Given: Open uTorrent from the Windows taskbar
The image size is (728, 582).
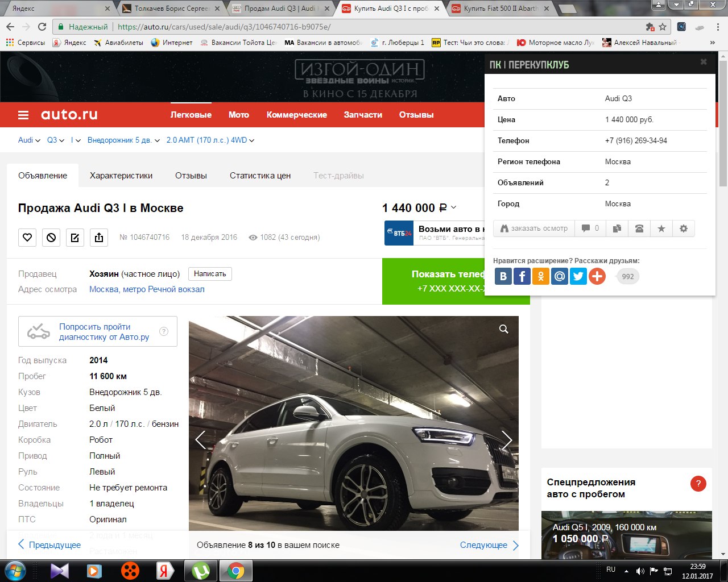Looking at the screenshot, I should coord(200,571).
